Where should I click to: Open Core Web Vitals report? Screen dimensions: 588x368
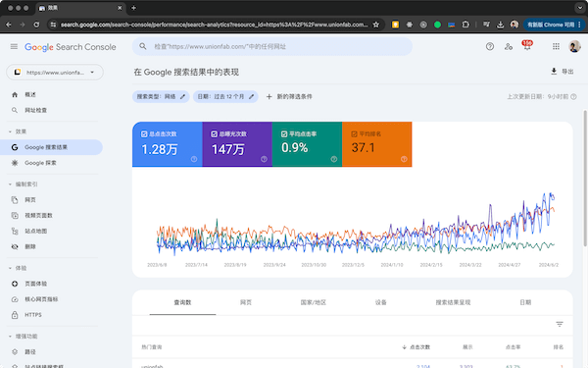point(41,299)
